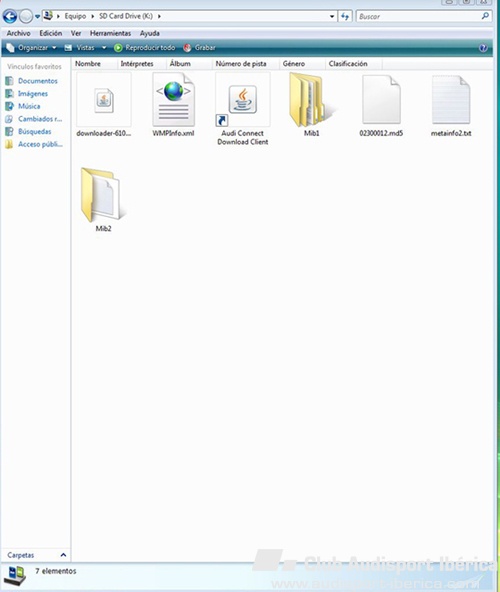The width and height of the screenshot is (500, 592).
Task: Click the Reproducir todo button
Action: pyautogui.click(x=145, y=48)
